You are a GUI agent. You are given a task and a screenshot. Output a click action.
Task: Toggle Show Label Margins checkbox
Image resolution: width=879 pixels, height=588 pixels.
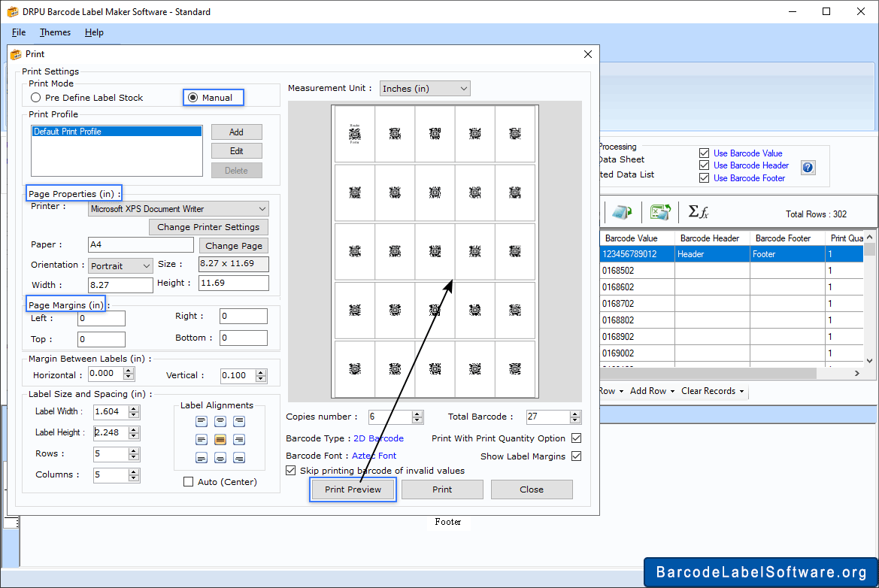point(576,456)
